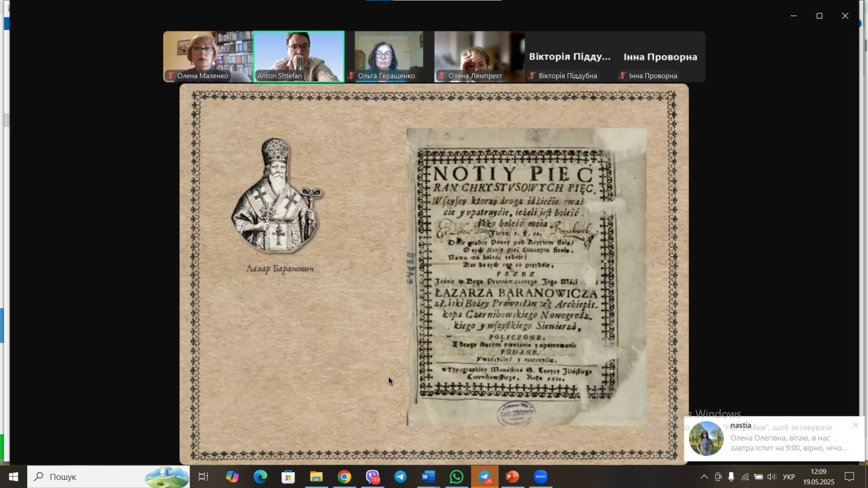Click the Meet Now tray icon
This screenshot has height=488, width=868.
tap(718, 477)
